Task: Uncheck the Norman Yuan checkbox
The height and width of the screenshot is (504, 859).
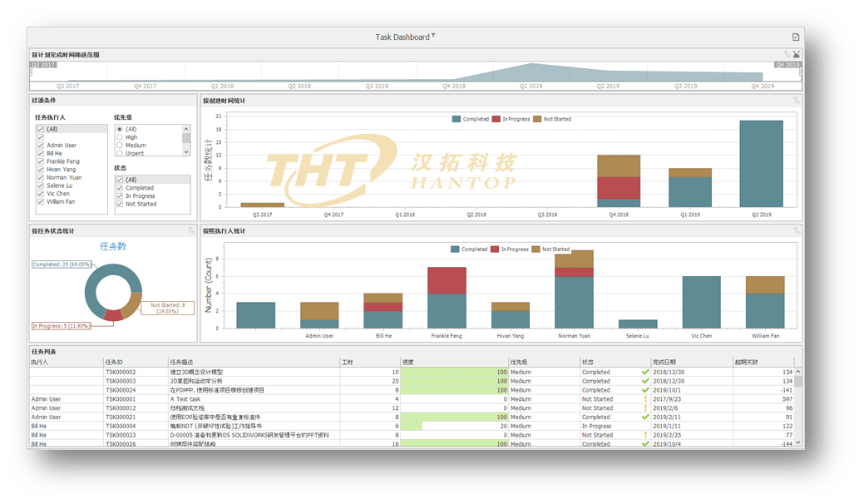Action: (x=41, y=177)
